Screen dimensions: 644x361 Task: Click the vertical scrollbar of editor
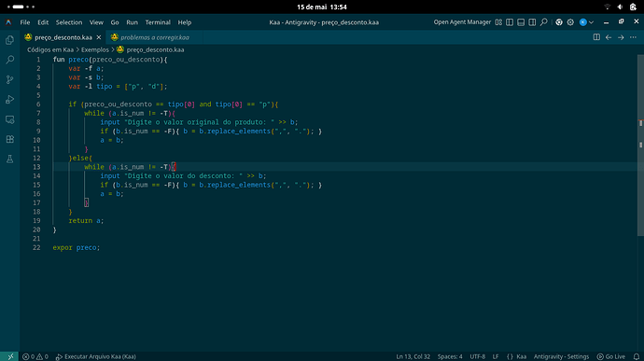pos(640,146)
